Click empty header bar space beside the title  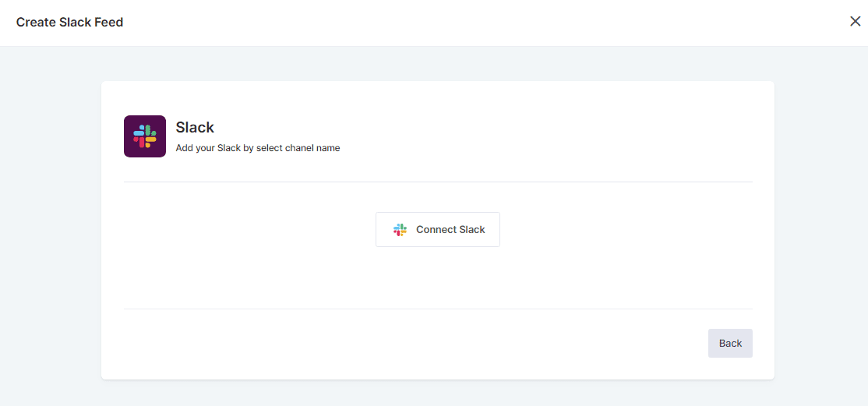[x=468, y=22]
